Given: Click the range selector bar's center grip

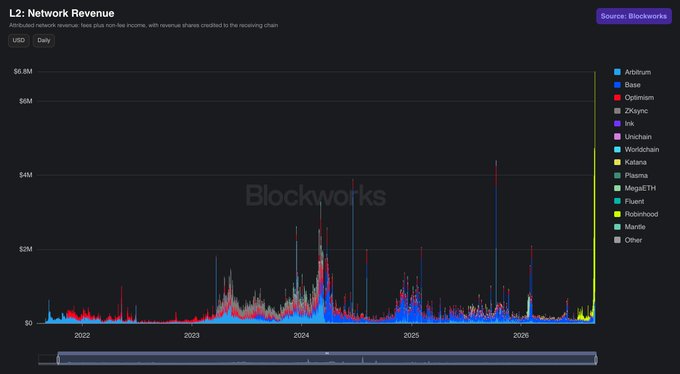Looking at the screenshot, I should (x=327, y=353).
